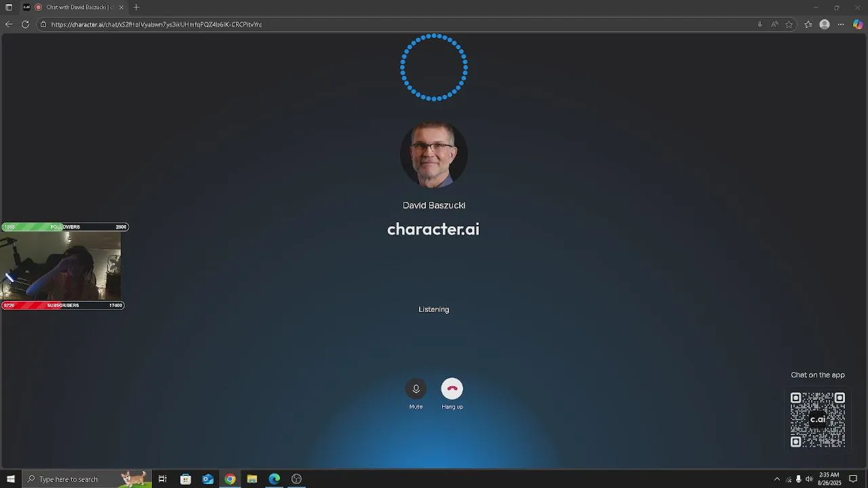Open tab actions menu
Screen dimensions: 868x488
[x=9, y=7]
